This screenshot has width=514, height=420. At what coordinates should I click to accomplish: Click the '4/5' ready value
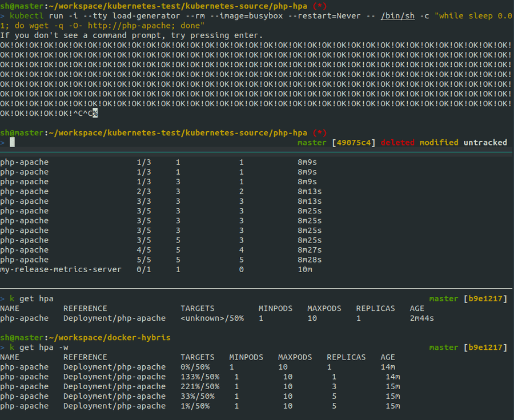[144, 251]
